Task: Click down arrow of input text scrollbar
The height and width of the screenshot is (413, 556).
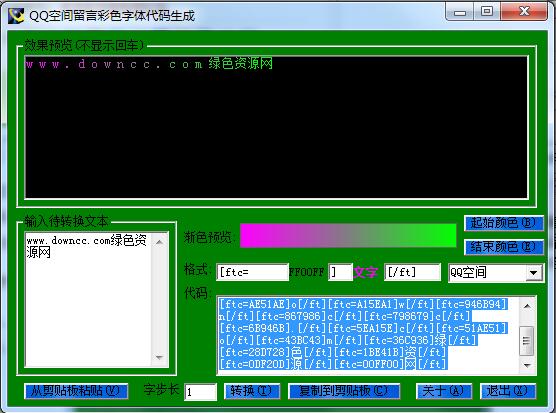Action: pyautogui.click(x=160, y=357)
